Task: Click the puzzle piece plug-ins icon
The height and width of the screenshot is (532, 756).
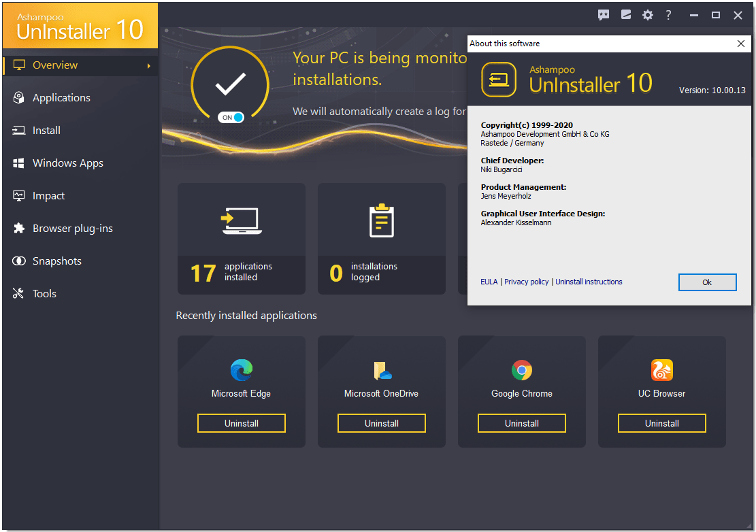Action: click(x=19, y=229)
